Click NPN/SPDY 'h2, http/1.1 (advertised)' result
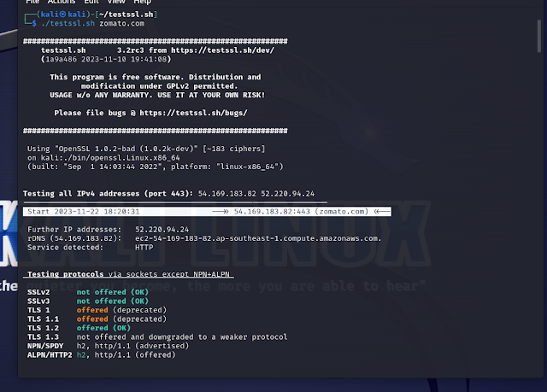 click(x=133, y=346)
